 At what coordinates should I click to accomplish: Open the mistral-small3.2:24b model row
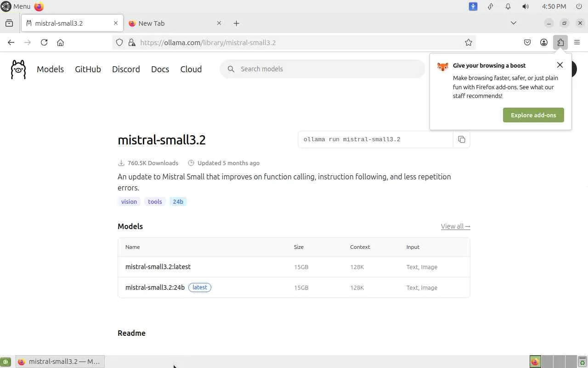[x=155, y=287]
